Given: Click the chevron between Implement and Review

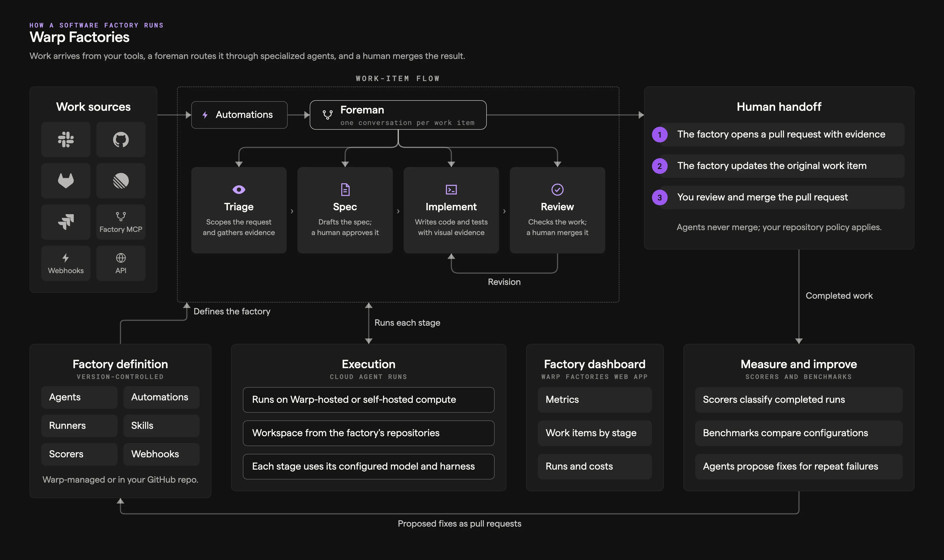Looking at the screenshot, I should (x=504, y=211).
